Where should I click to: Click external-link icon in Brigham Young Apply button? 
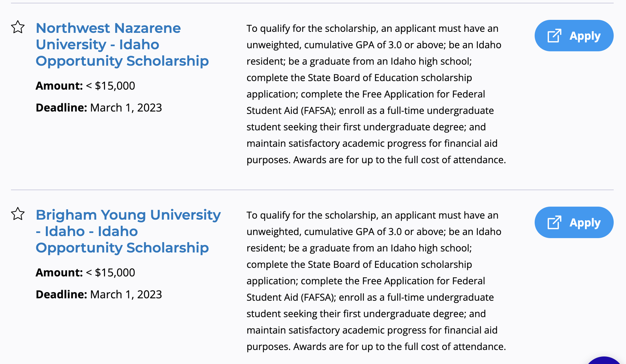pyautogui.click(x=554, y=222)
